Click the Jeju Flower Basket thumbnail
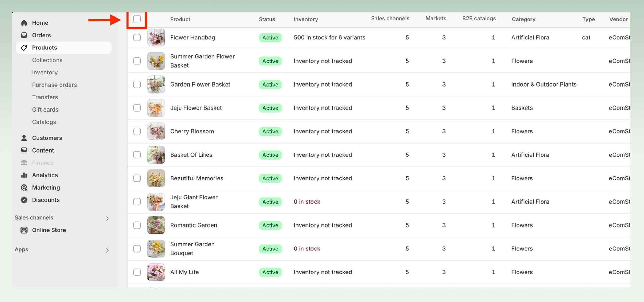This screenshot has height=302, width=644. pyautogui.click(x=156, y=108)
